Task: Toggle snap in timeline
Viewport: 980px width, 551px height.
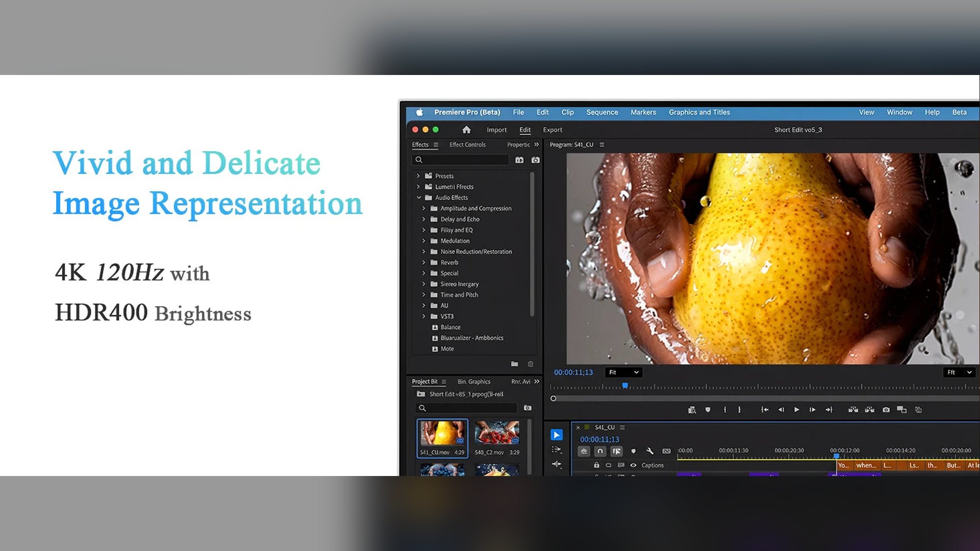Action: click(x=600, y=451)
